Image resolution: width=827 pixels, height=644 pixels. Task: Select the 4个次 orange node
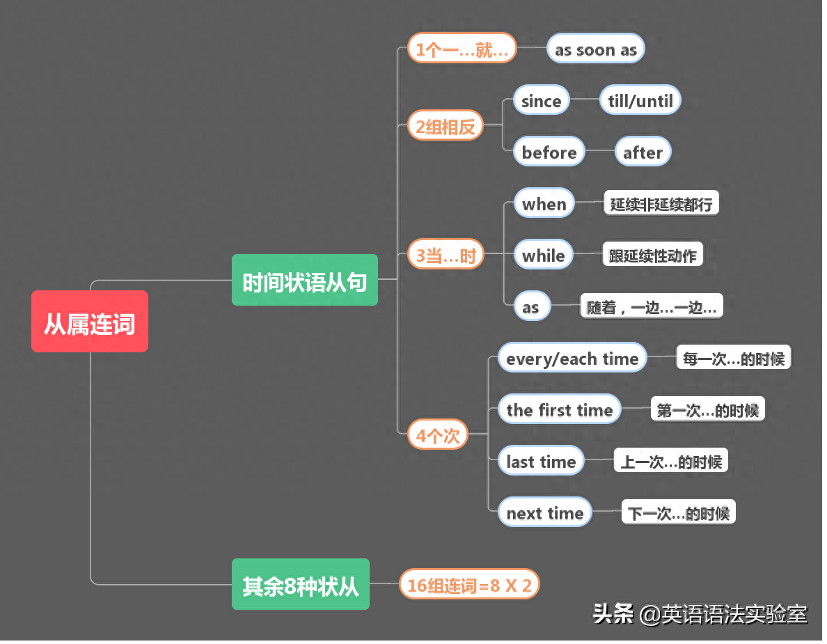click(438, 436)
